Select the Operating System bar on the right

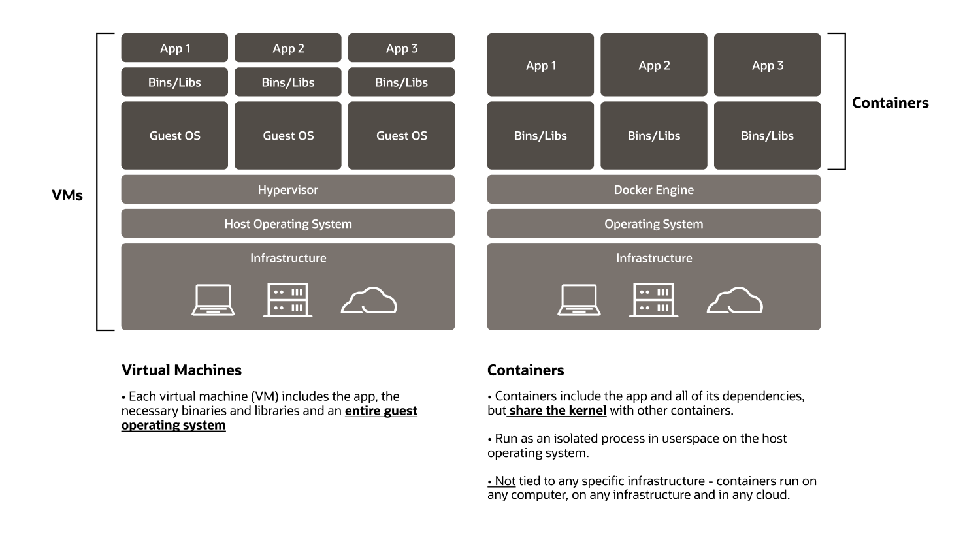[x=653, y=223]
